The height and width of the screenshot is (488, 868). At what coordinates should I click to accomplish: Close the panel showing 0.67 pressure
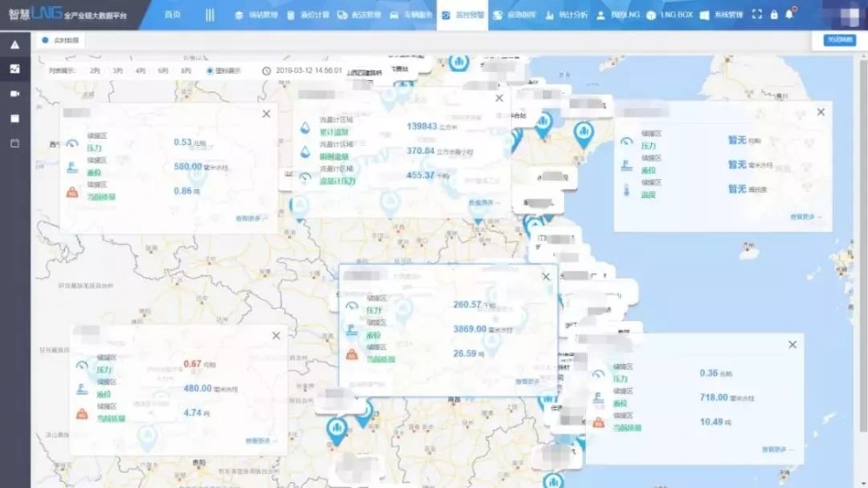276,336
